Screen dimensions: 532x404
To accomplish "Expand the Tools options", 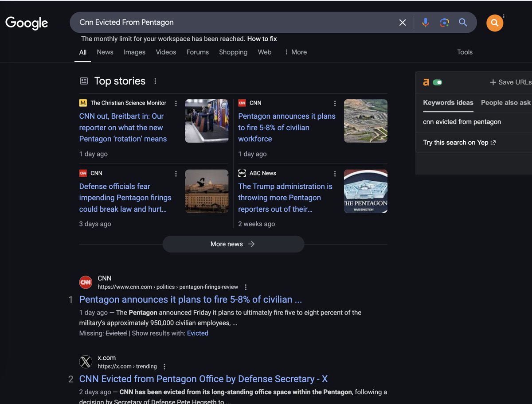I will point(465,52).
